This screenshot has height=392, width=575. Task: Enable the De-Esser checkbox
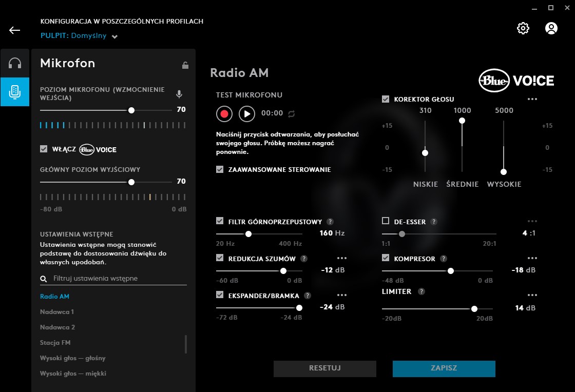pyautogui.click(x=386, y=221)
